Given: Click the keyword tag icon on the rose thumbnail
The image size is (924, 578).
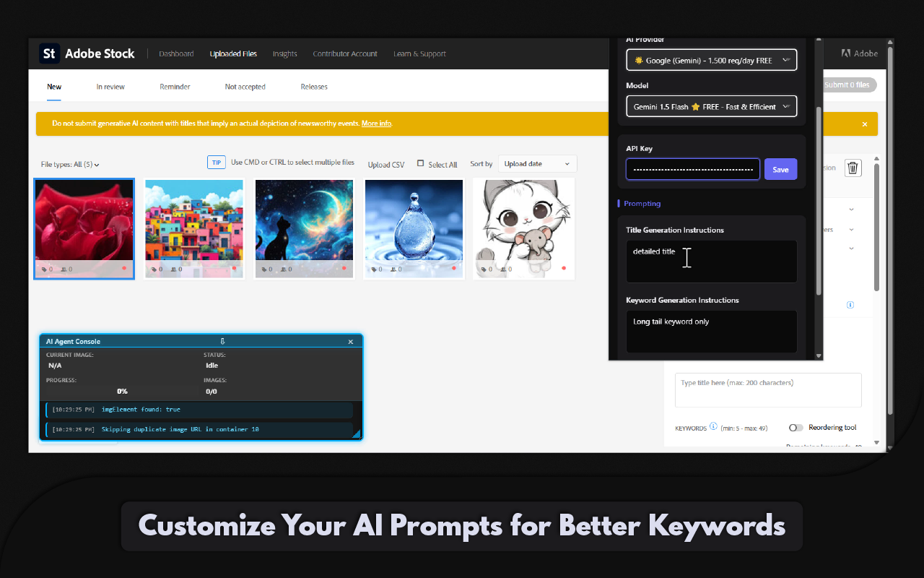Looking at the screenshot, I should pyautogui.click(x=44, y=269).
